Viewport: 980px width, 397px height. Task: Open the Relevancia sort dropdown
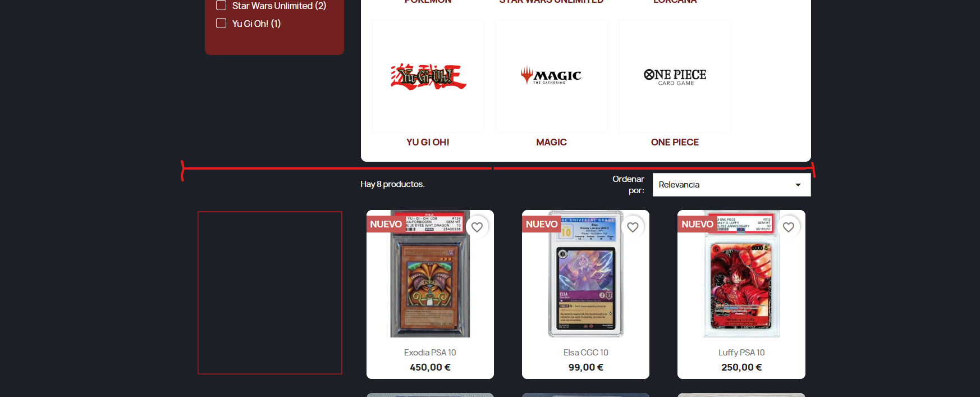[x=731, y=185]
